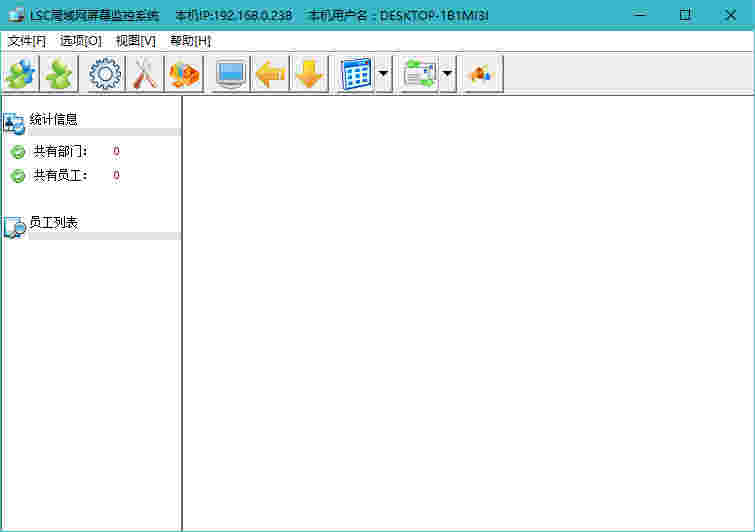Open the 文件[F] menu
This screenshot has height=532, width=755.
[27, 41]
